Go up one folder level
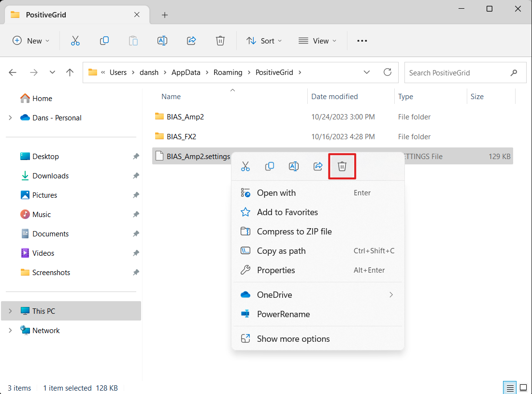The height and width of the screenshot is (394, 532). coord(70,73)
